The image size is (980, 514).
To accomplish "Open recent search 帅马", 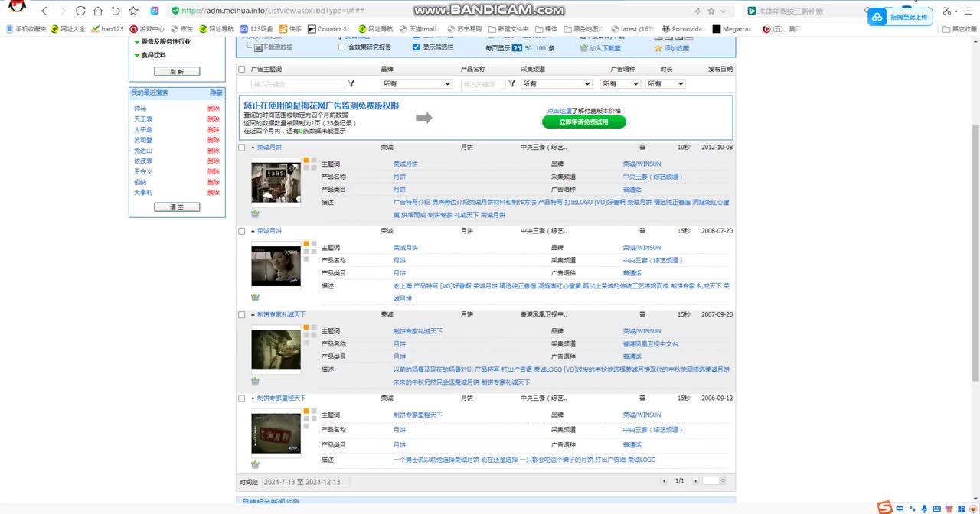I will (x=139, y=109).
